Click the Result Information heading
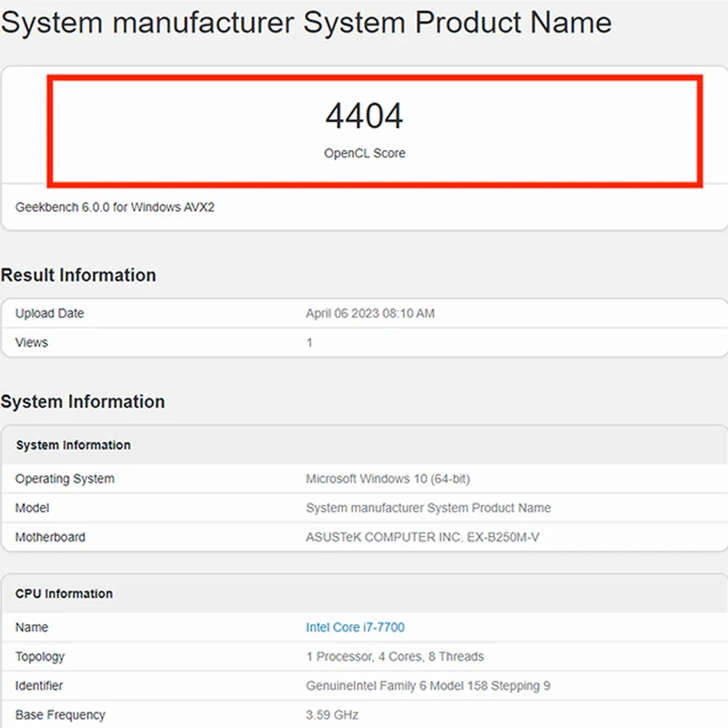Screen dimensions: 728x728 (78, 276)
